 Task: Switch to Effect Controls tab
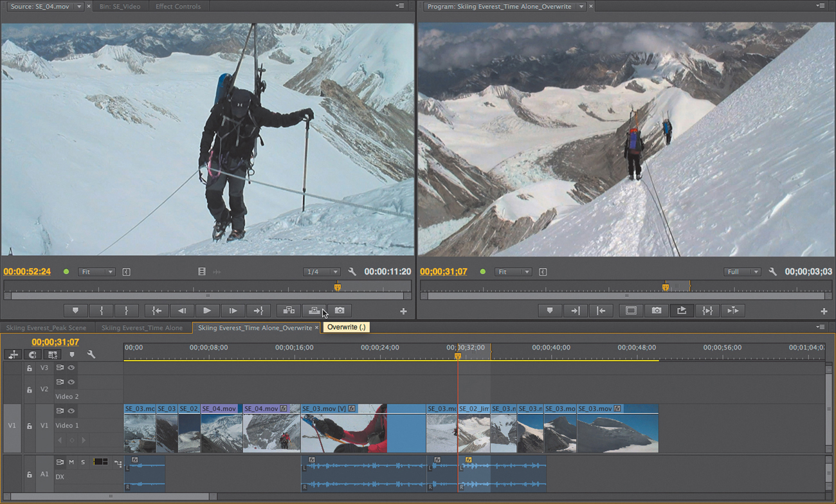coord(178,6)
